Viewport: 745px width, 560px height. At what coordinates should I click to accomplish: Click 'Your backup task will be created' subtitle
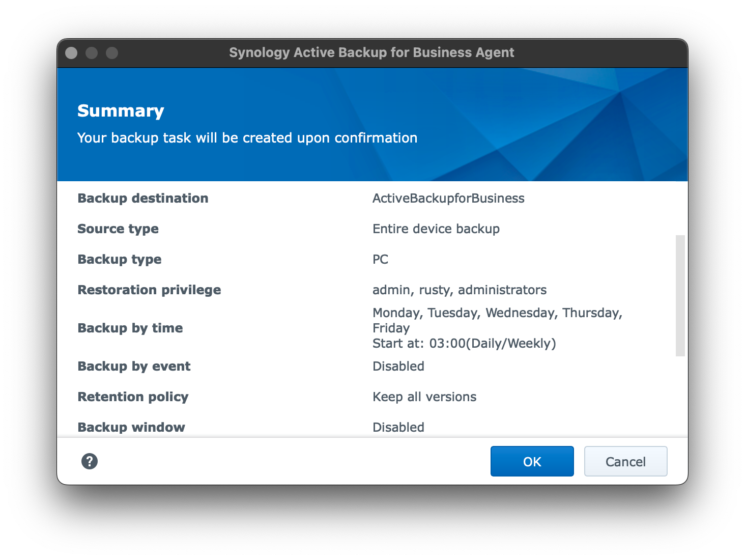[x=247, y=137]
